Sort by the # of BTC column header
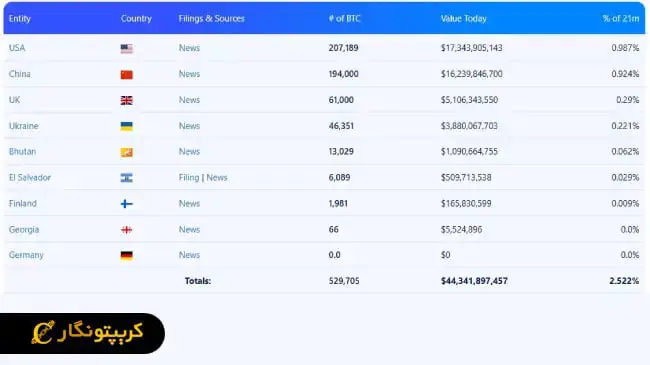 pyautogui.click(x=344, y=19)
